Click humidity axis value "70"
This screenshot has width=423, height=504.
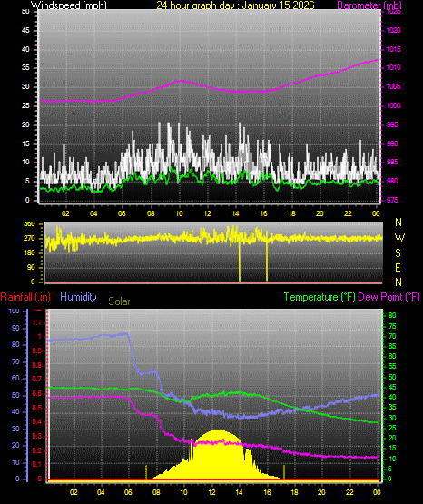[15, 361]
